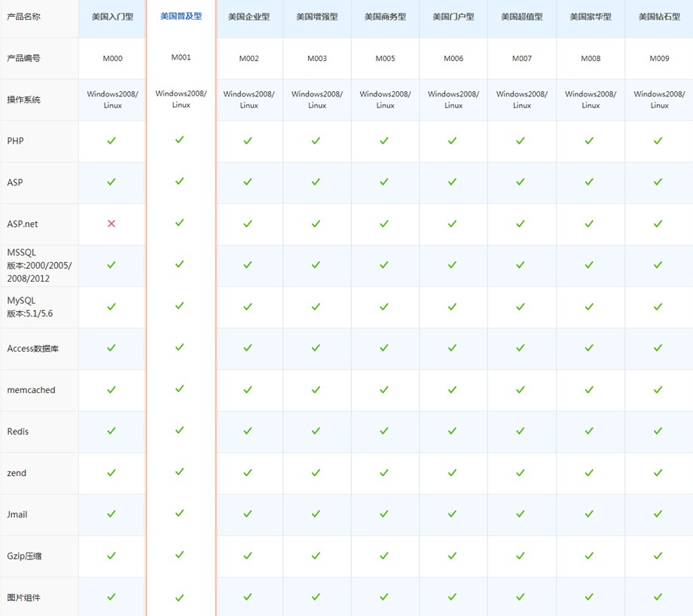Click product number M001 in highlighted column
Viewport: 693px width, 616px height.
click(x=181, y=57)
